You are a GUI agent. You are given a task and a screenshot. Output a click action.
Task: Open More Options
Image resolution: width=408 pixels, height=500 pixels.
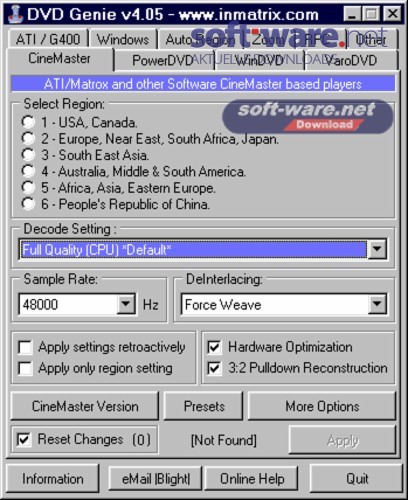322,406
